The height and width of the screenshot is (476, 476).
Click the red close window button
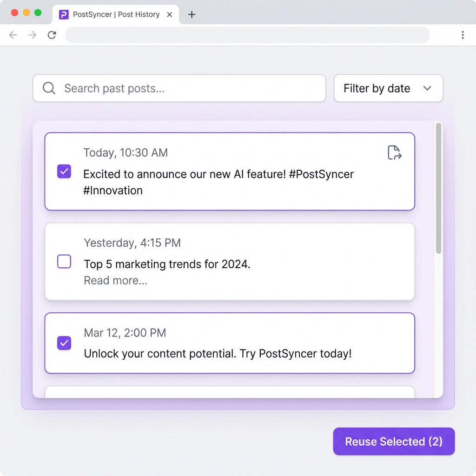coord(14,13)
